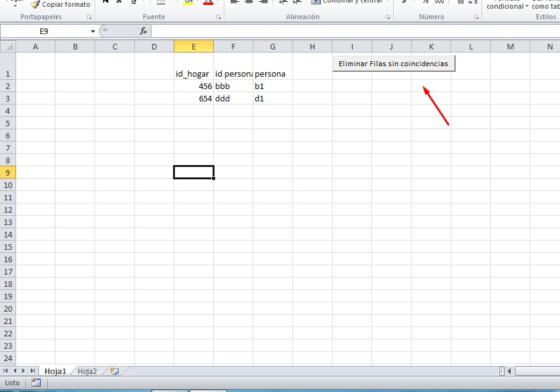Click the next sheet navigation arrow

click(23, 371)
